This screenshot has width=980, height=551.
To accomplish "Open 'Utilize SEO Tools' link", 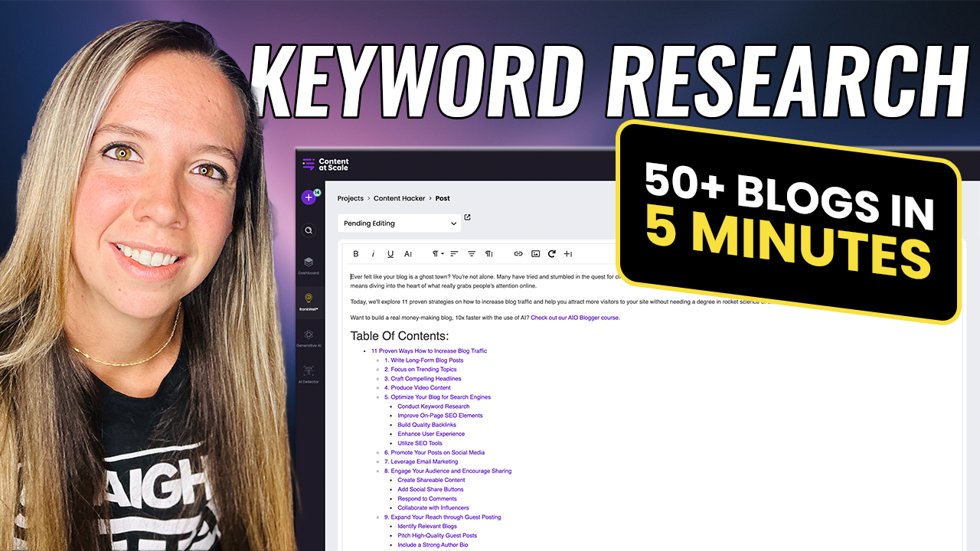I will [x=420, y=443].
